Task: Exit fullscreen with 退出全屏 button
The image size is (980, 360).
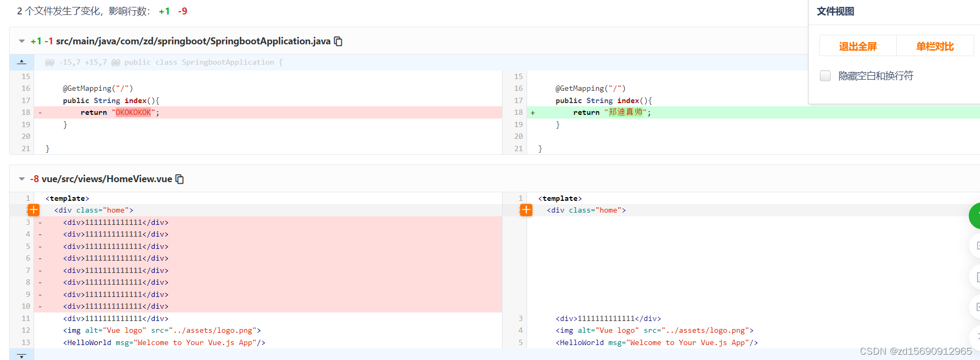Action: (x=858, y=46)
